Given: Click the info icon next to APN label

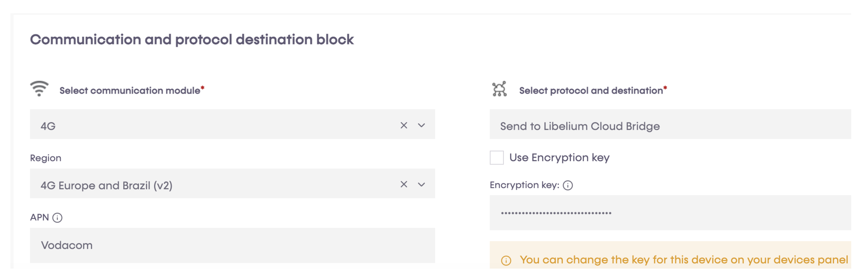Looking at the screenshot, I should click(x=58, y=218).
